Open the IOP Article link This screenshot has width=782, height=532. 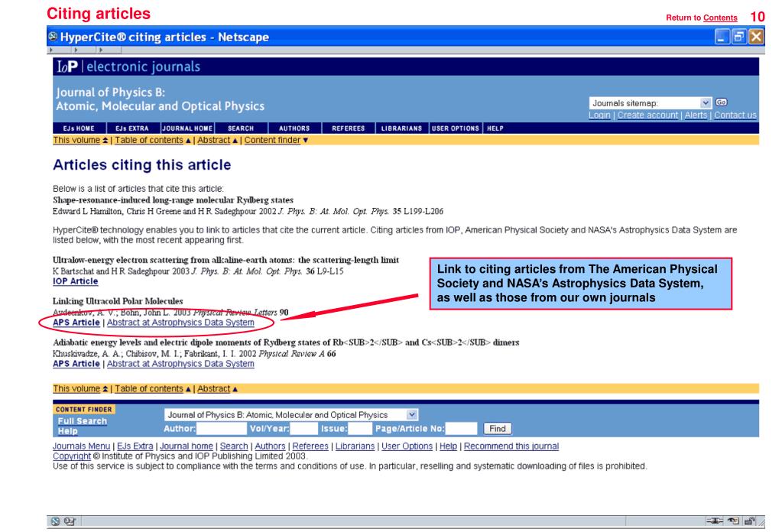76,281
